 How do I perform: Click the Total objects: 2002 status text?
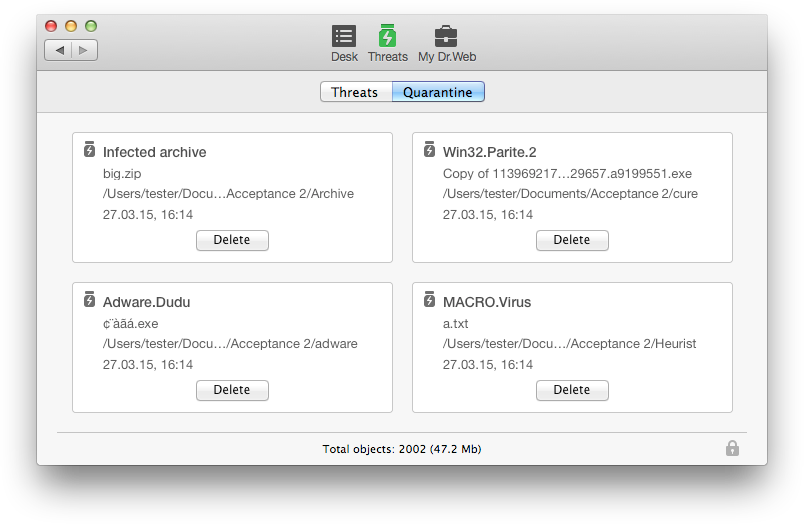[x=401, y=449]
